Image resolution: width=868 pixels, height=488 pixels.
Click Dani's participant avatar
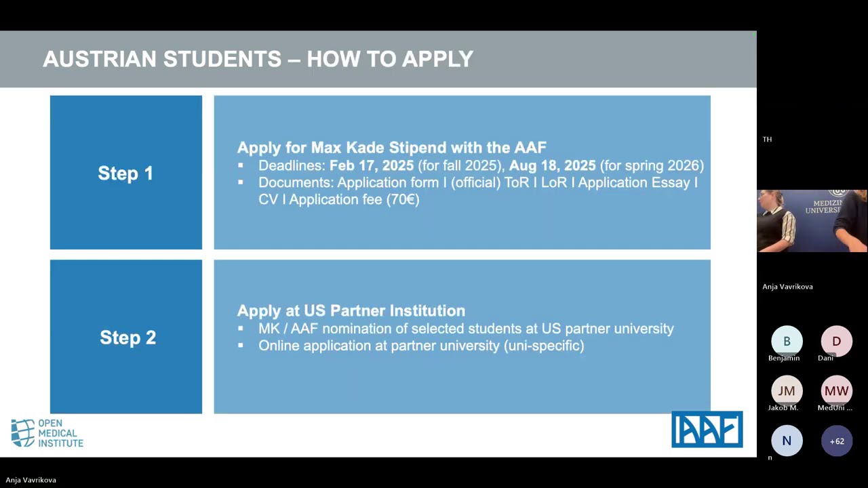tap(836, 341)
